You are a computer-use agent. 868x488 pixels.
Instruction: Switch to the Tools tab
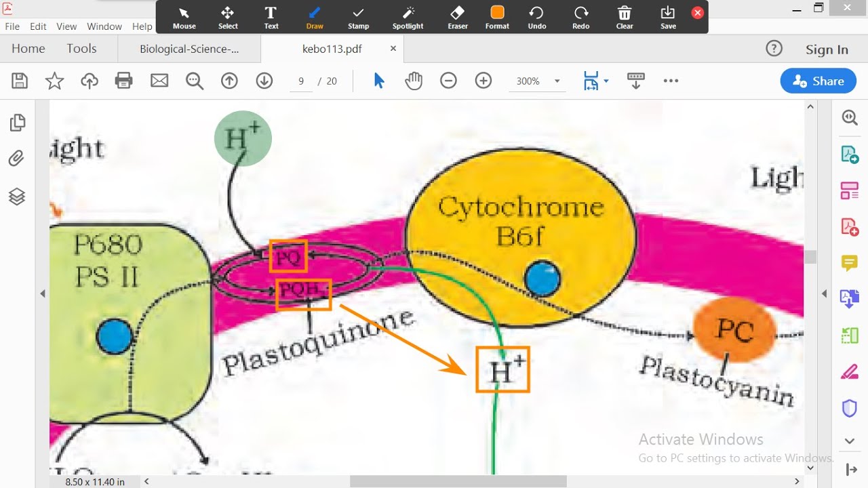tap(81, 49)
